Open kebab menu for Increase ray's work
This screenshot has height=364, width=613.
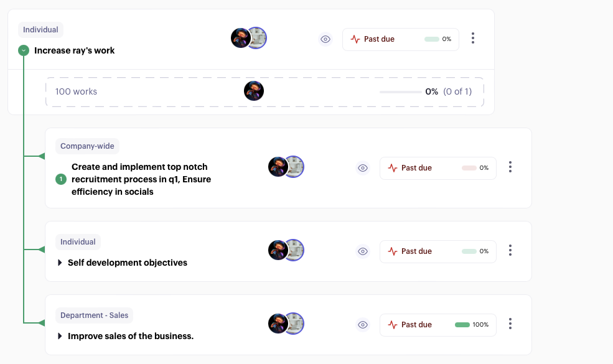click(472, 38)
